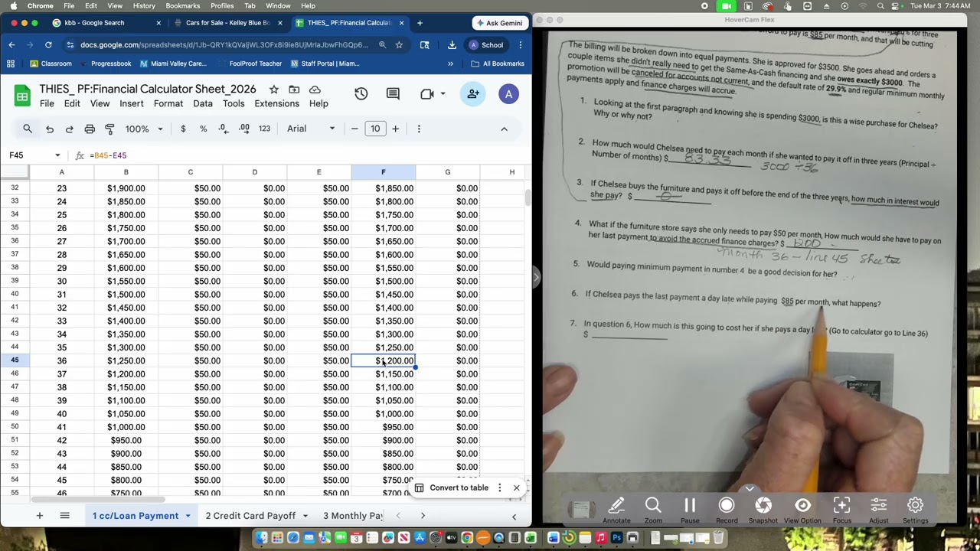Open the number format 123 menu
The width and height of the screenshot is (980, 551).
click(264, 129)
